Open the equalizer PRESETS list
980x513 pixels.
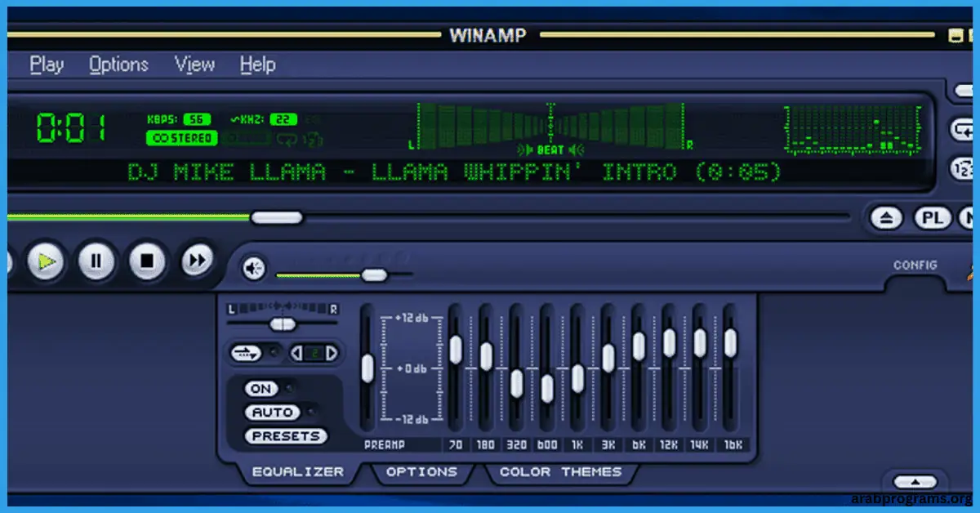point(285,436)
